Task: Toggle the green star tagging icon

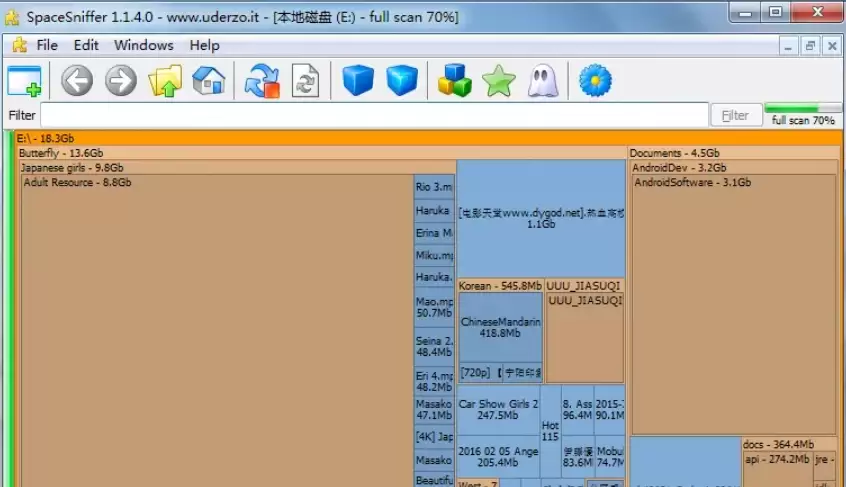Action: [499, 81]
